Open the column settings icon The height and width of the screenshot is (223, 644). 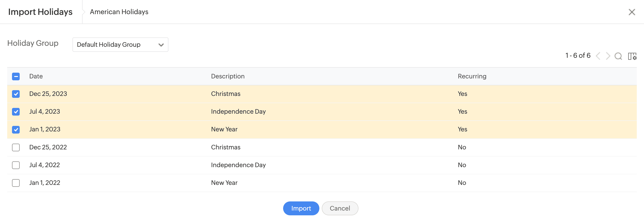tap(632, 56)
